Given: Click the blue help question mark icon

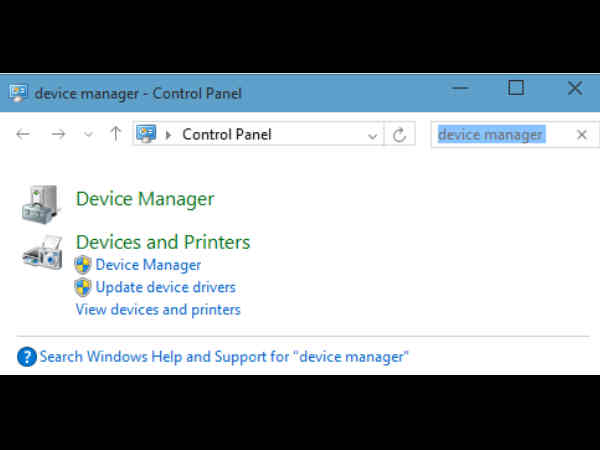Looking at the screenshot, I should pos(27,357).
